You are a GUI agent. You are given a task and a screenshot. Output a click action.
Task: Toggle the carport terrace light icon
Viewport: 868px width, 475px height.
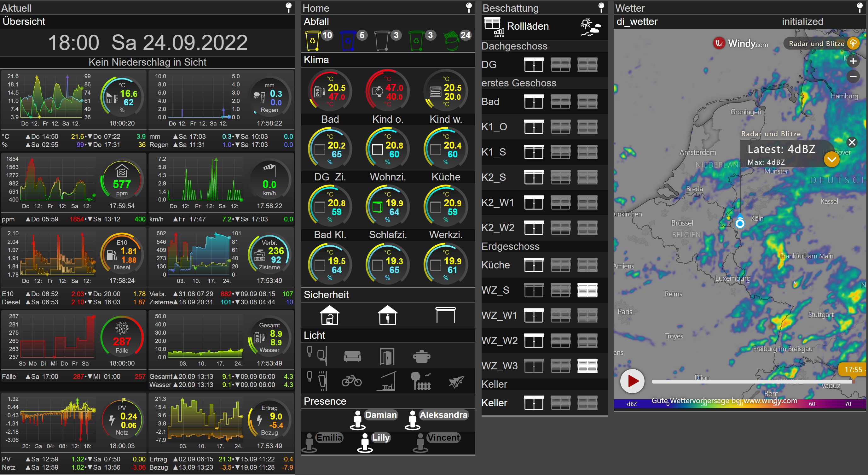(387, 381)
